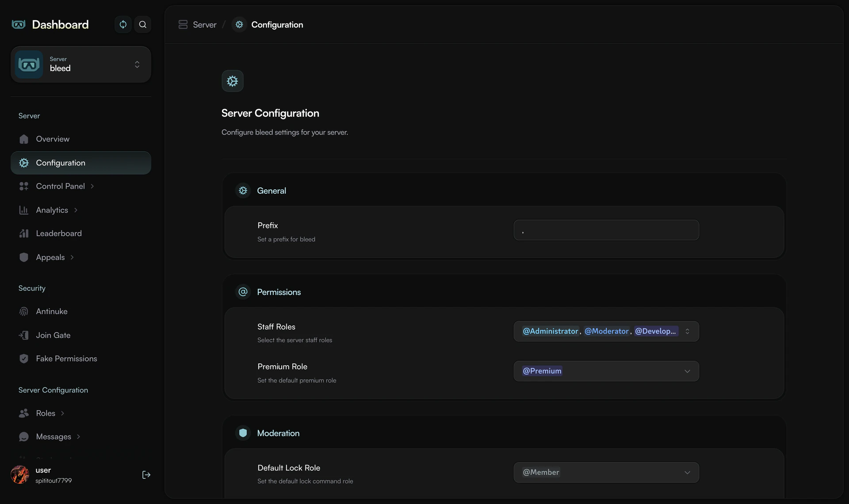
Task: Click the Overview home icon
Action: click(24, 139)
